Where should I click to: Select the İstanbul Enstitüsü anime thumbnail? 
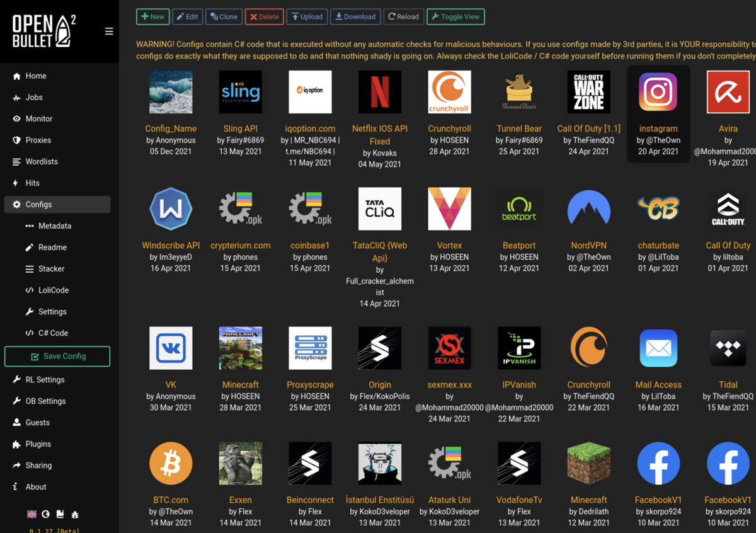[x=380, y=463]
